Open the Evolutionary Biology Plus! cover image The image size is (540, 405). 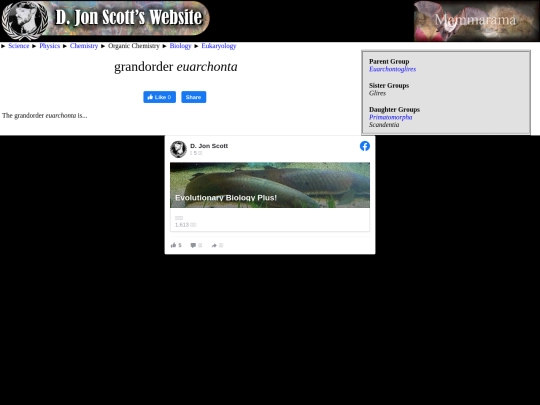point(270,185)
